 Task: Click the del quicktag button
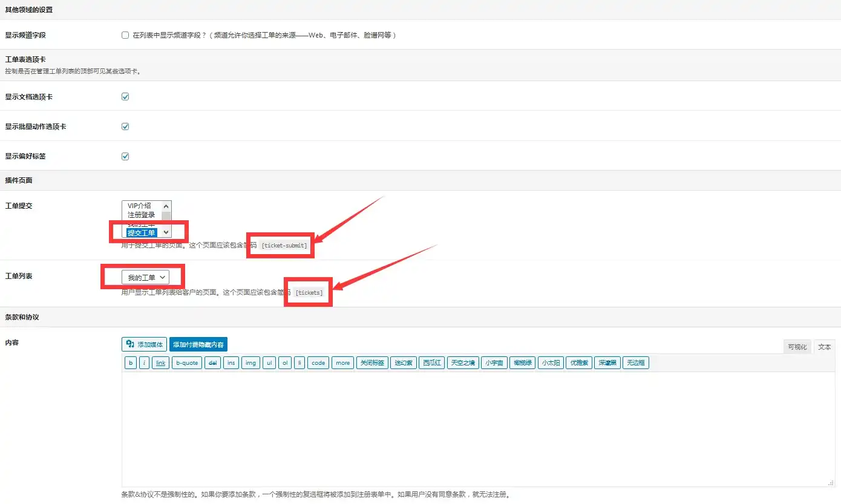point(212,363)
